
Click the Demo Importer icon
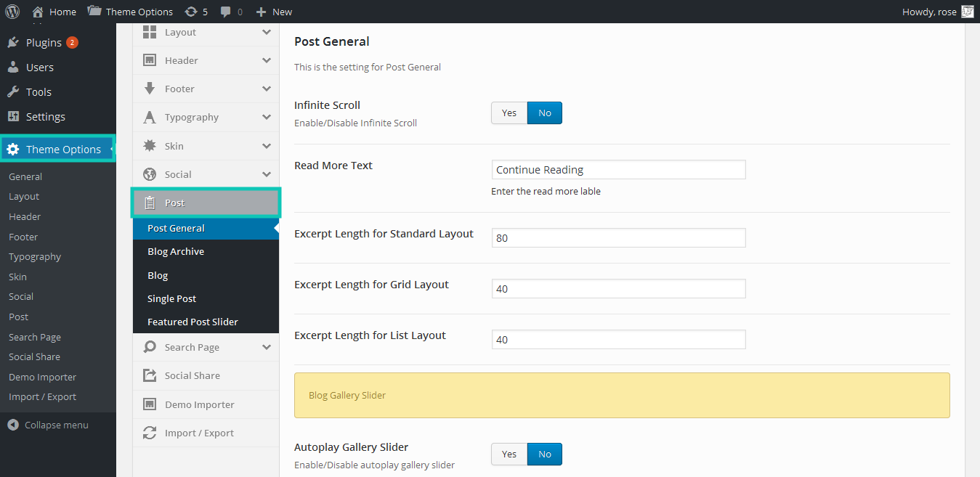tap(150, 404)
